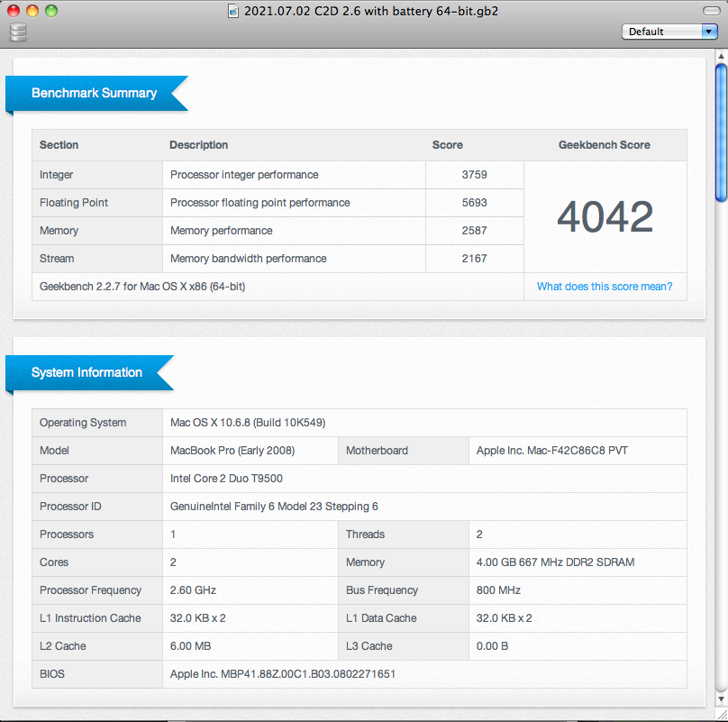Click the 'Bus Frequency' label cell
This screenshot has height=722, width=728.
point(404,590)
